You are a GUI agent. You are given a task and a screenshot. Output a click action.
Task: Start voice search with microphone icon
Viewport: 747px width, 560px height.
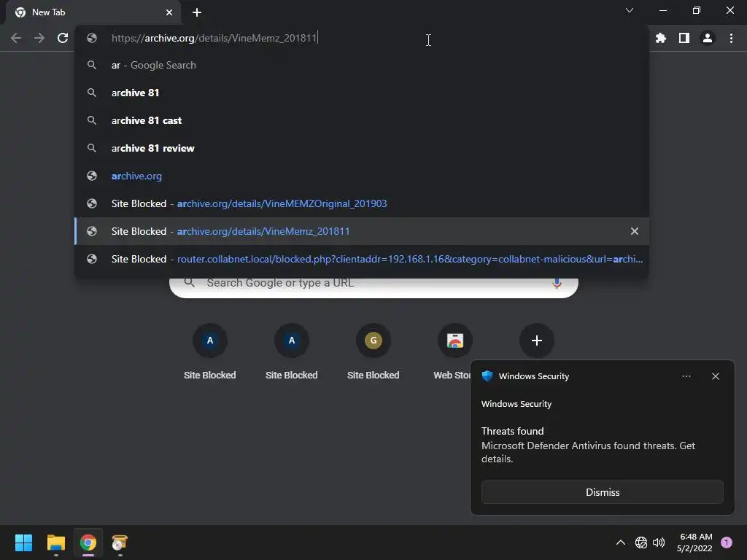[x=557, y=284]
